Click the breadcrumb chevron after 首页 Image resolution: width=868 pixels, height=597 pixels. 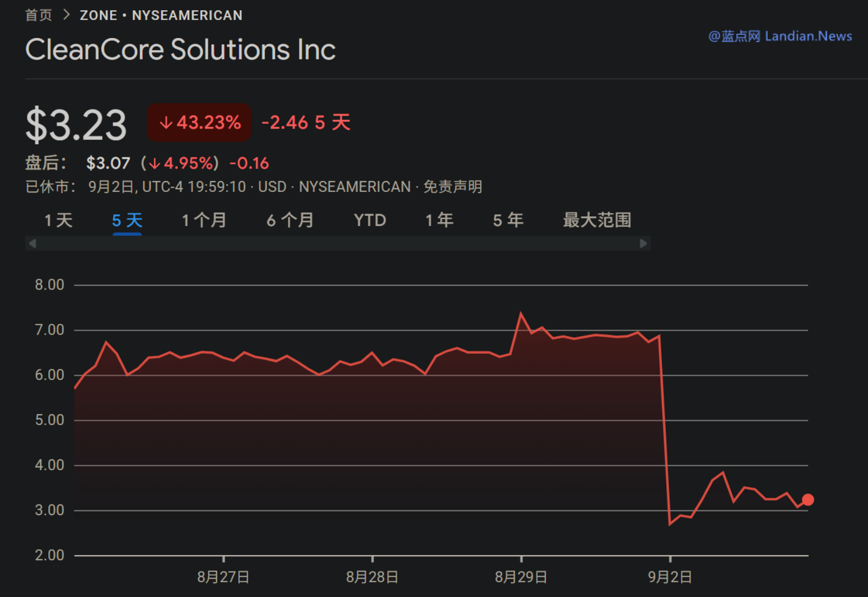point(66,15)
